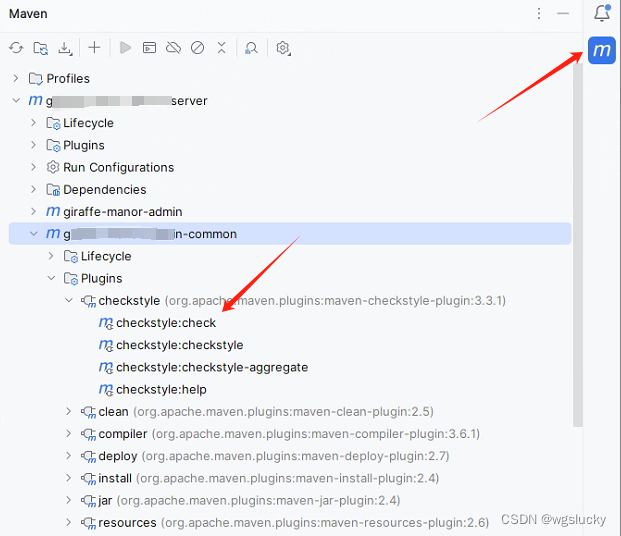Click the blue Maven tool window button
This screenshot has height=536, width=621.
(x=602, y=50)
